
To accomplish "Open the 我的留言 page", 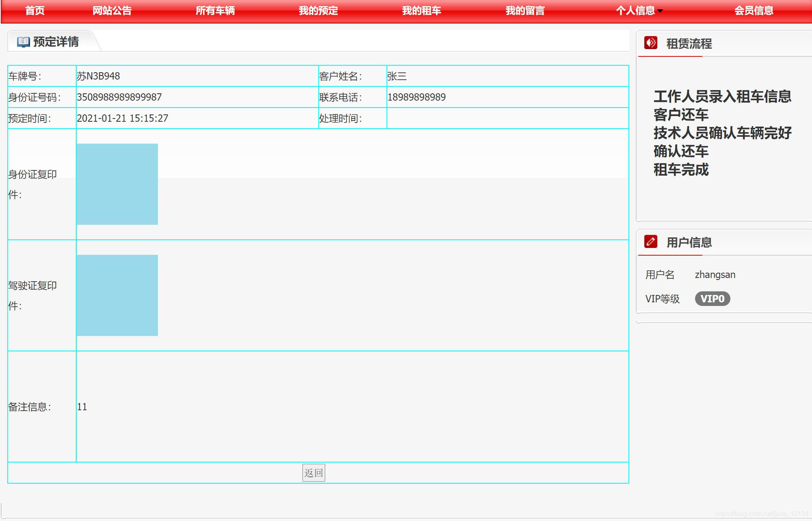I will tap(525, 11).
